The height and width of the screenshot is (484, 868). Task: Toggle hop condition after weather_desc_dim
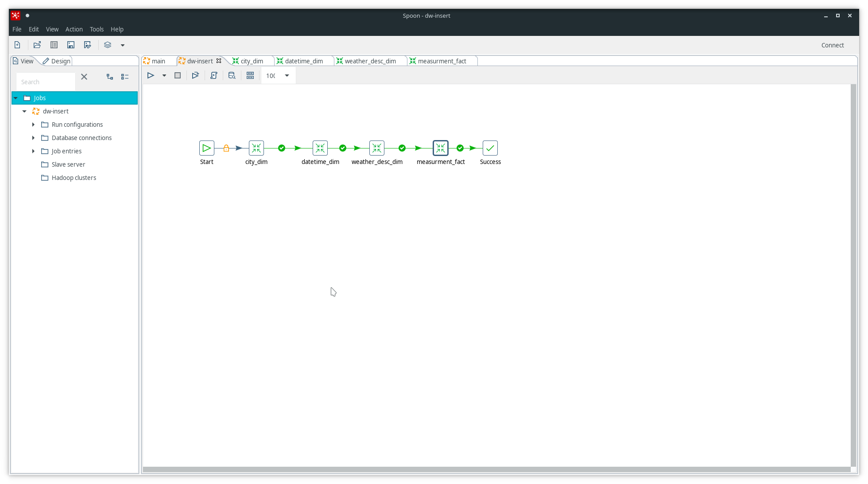coord(402,148)
